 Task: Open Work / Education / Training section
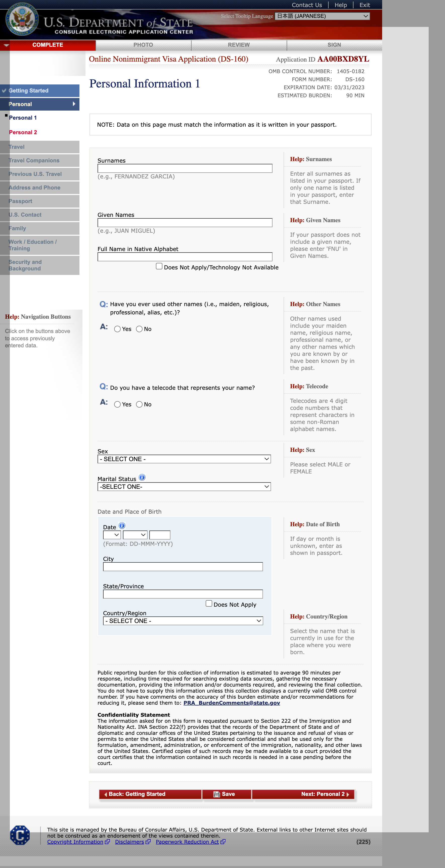[40, 245]
